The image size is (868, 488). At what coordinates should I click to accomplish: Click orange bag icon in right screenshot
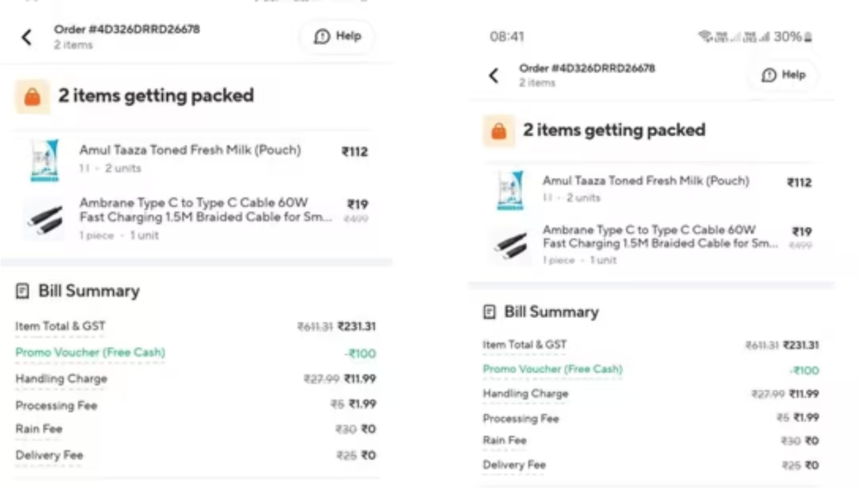click(x=498, y=131)
